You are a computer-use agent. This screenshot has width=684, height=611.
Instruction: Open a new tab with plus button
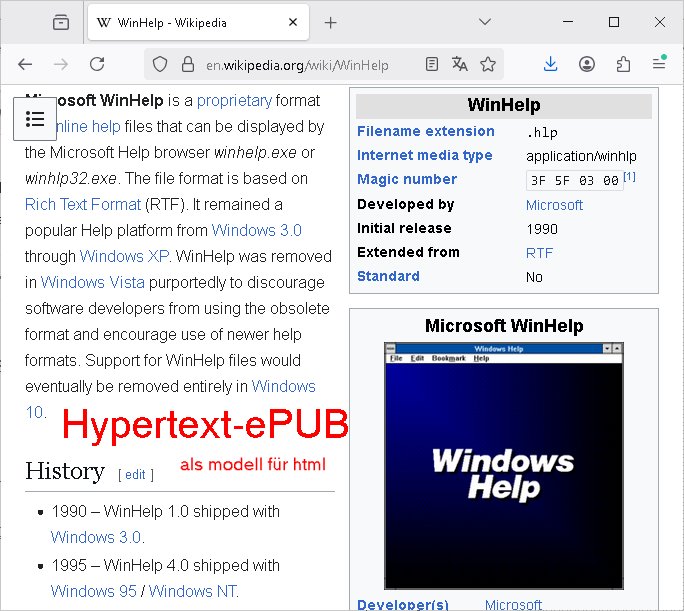click(331, 22)
